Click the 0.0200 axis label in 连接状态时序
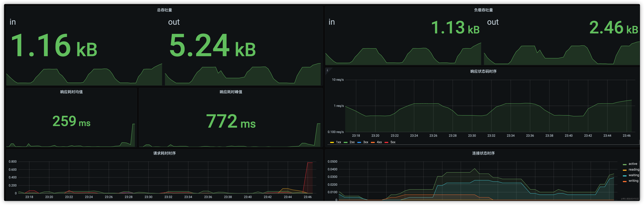This screenshot has height=205, width=644. tap(332, 184)
